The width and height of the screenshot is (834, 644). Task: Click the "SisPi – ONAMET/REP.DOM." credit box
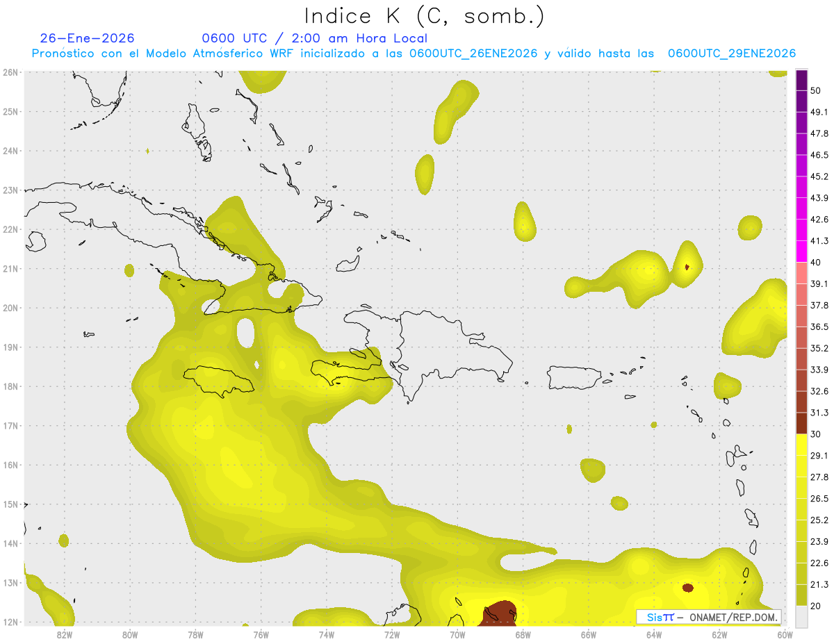[709, 617]
